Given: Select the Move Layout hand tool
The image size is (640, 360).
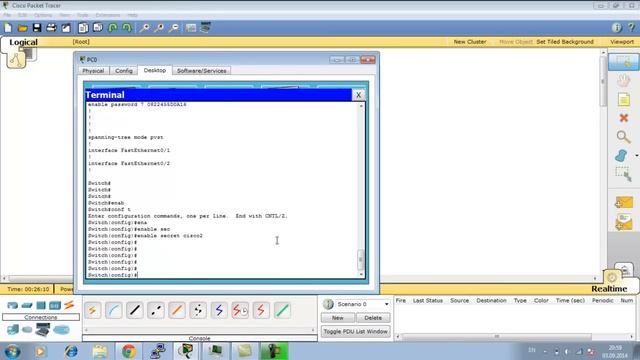Looking at the screenshot, I should click(x=623, y=81).
